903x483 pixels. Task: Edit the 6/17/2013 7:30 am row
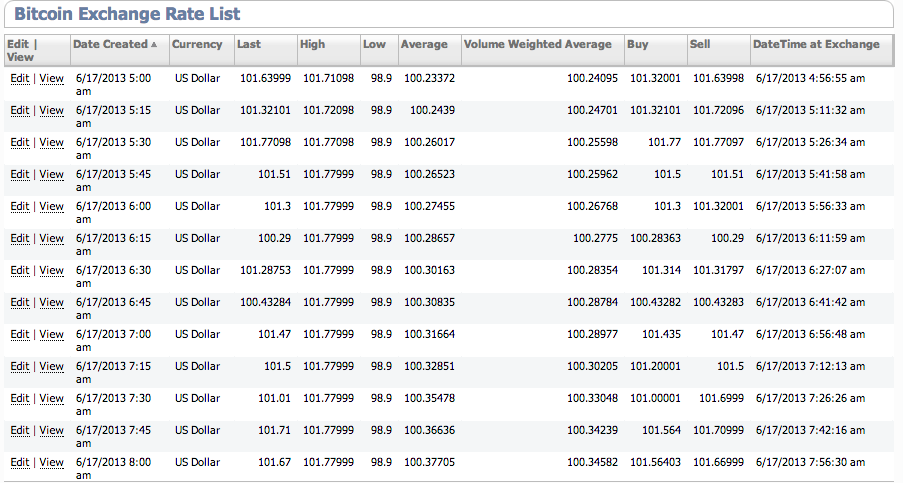20,398
